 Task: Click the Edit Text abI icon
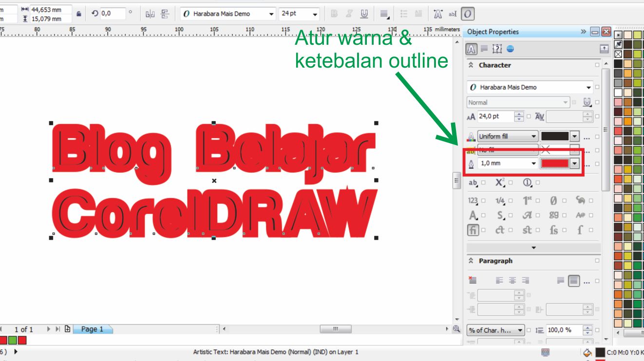point(452,14)
